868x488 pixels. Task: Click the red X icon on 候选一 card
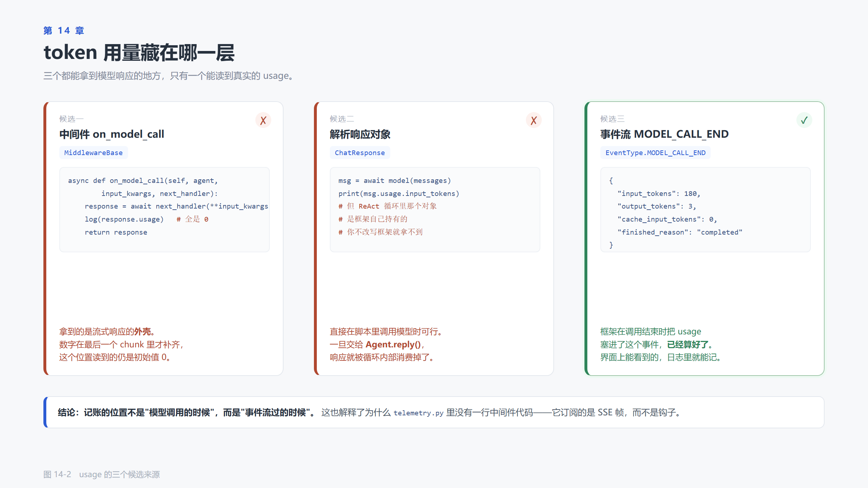(x=263, y=120)
